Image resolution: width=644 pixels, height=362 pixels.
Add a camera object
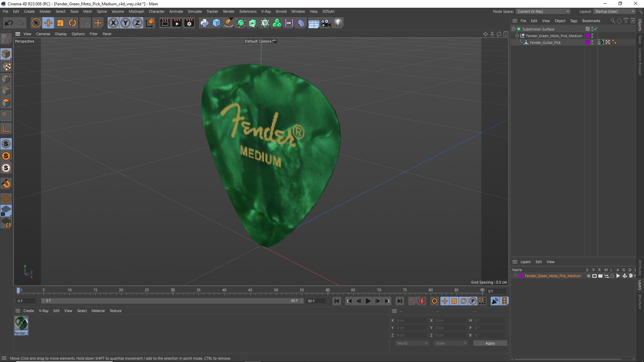(x=326, y=23)
